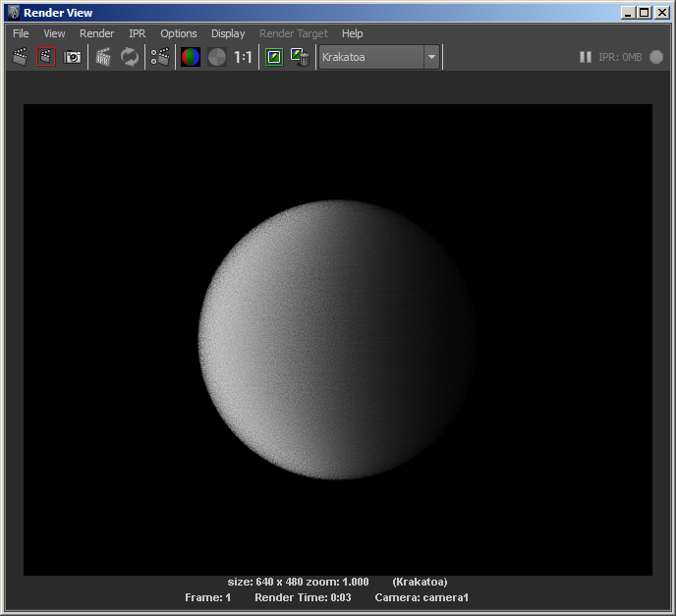Click the Remove Image icon
This screenshot has height=616, width=676.
[x=301, y=57]
